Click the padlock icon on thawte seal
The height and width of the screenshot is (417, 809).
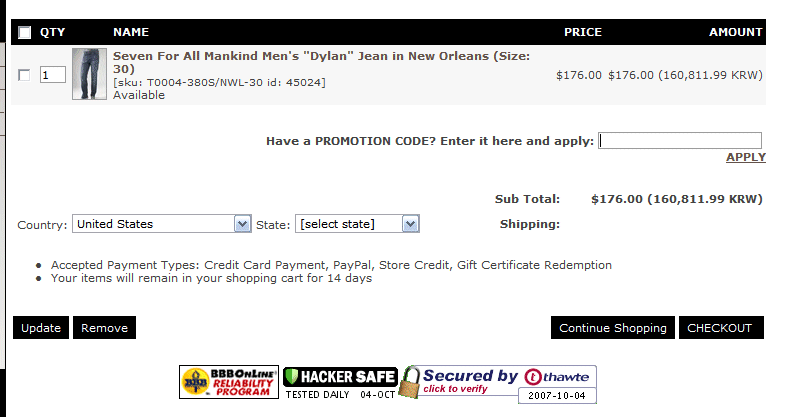point(410,382)
